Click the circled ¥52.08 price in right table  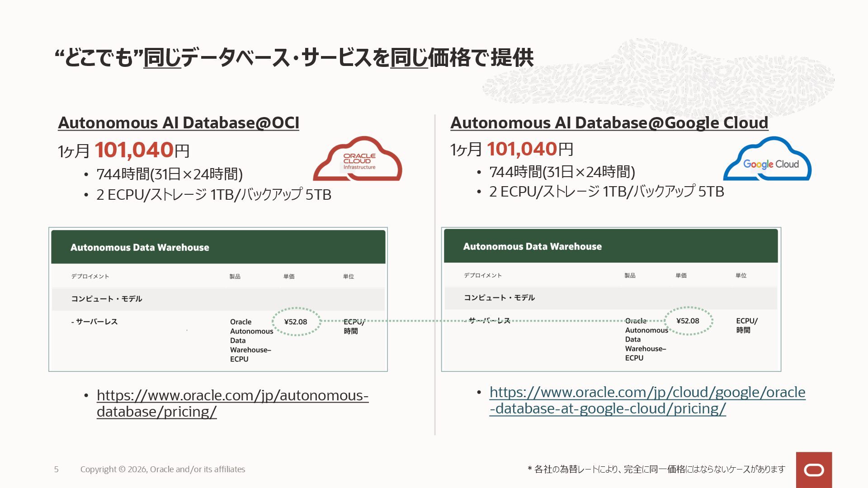(x=688, y=321)
